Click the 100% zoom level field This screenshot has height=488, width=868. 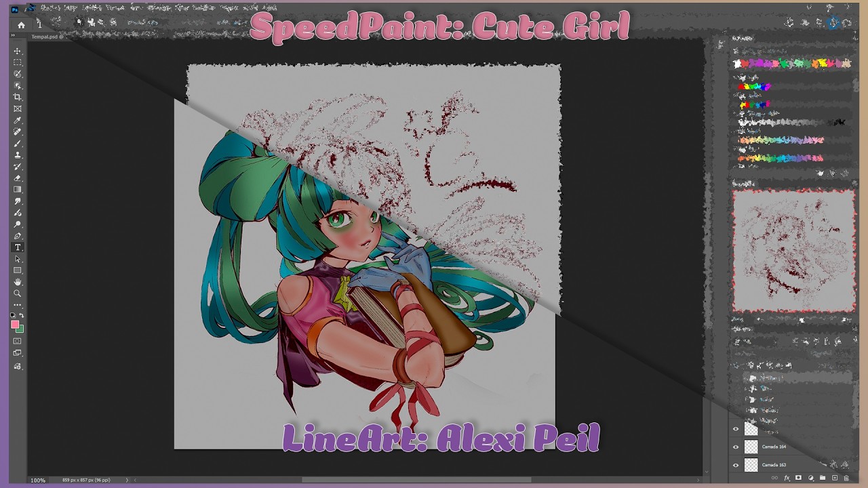coord(38,481)
